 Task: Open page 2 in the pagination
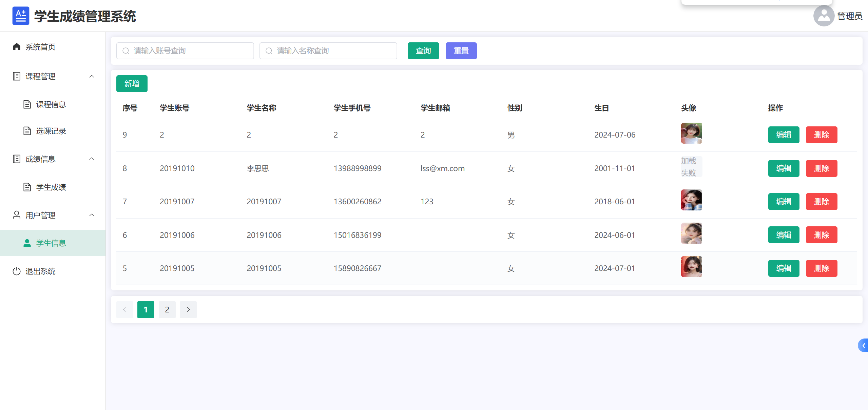167,309
